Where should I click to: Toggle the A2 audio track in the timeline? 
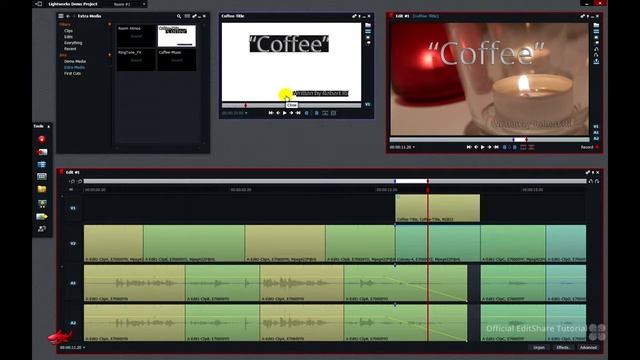[x=73, y=323]
